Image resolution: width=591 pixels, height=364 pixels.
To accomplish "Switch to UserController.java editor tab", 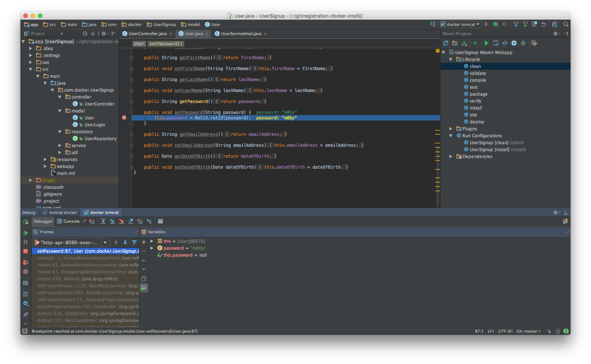I will coord(147,34).
